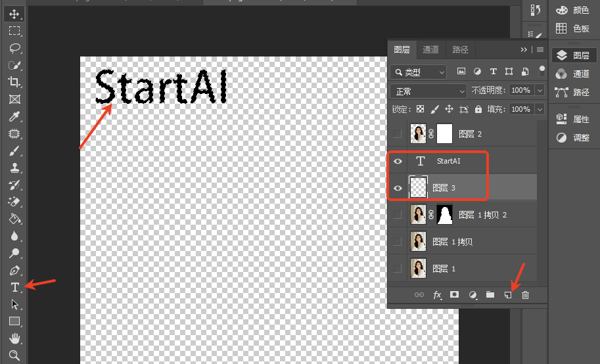Delete the selected layer

(525, 295)
